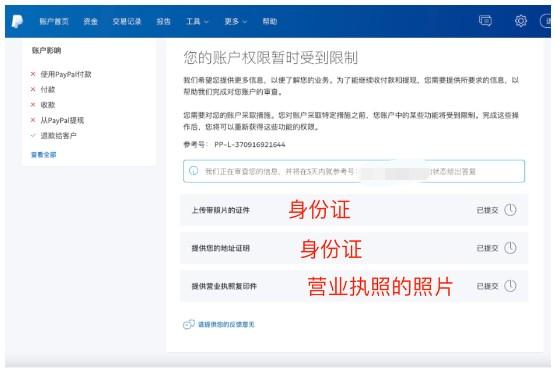Click the info icon in the review notice
The width and height of the screenshot is (555, 368).
[194, 171]
